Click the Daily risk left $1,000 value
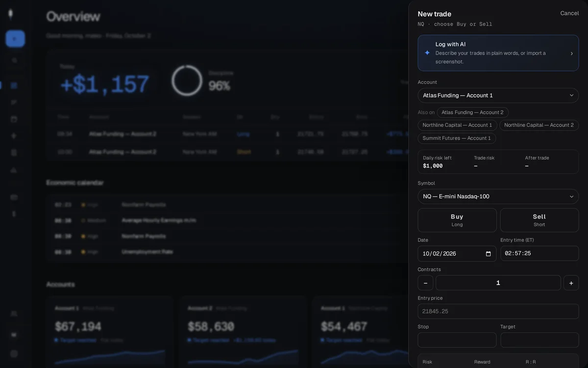The width and height of the screenshot is (588, 368). click(433, 166)
